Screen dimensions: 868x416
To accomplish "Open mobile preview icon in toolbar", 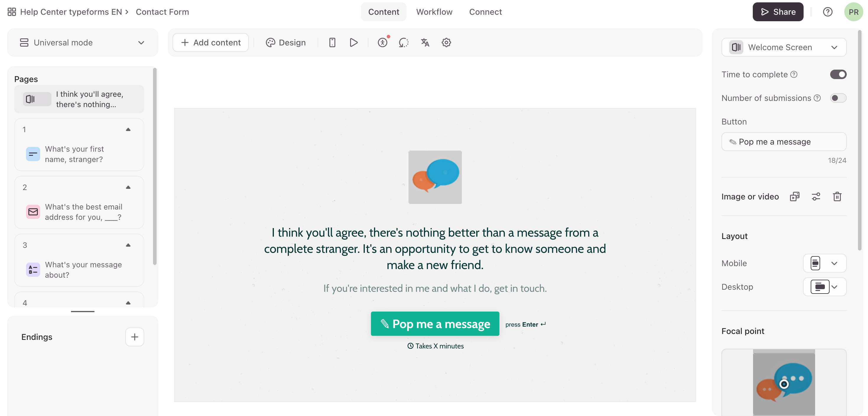I will click(x=332, y=42).
